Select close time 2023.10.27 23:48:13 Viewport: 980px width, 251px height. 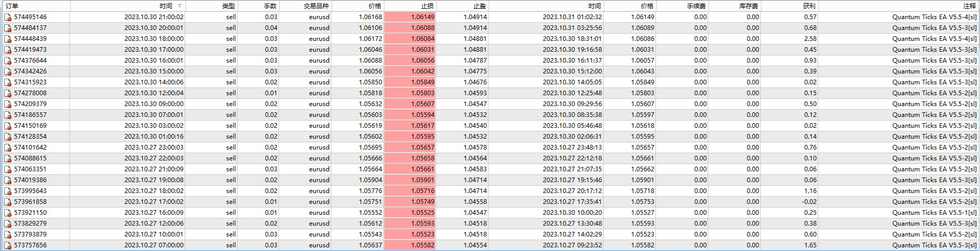tap(572, 147)
